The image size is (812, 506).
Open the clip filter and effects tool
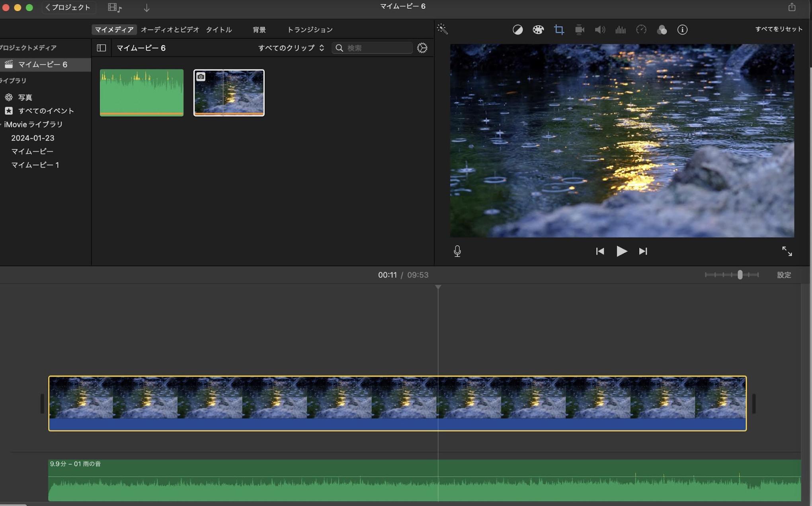click(x=662, y=30)
